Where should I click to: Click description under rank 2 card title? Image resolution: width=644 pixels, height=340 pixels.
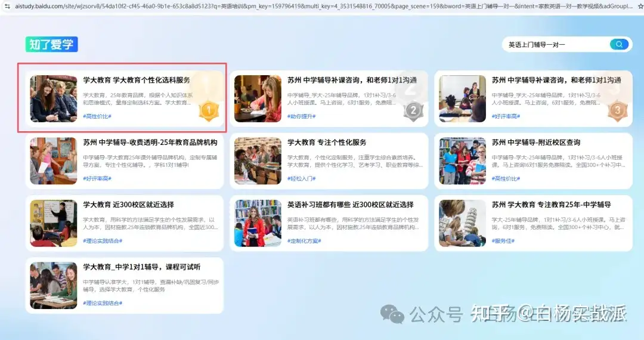tap(342, 99)
